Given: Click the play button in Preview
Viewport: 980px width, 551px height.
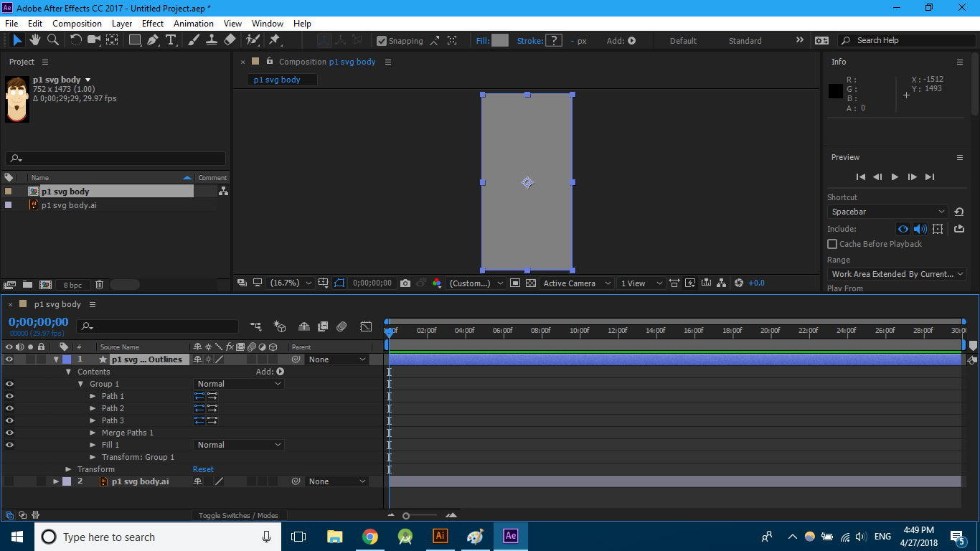Looking at the screenshot, I should tap(895, 176).
